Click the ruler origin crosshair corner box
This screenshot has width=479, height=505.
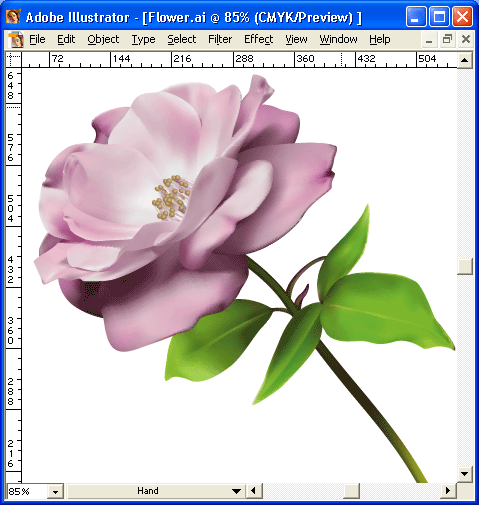(x=14, y=60)
